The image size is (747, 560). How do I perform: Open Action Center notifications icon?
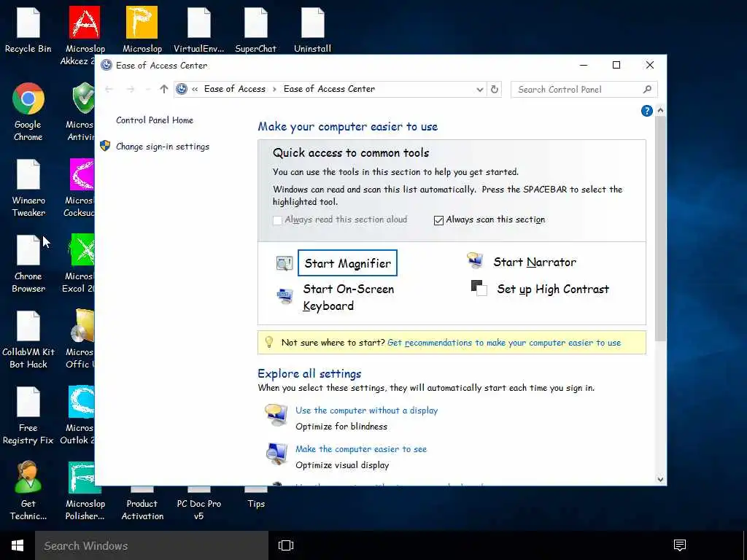tap(680, 545)
